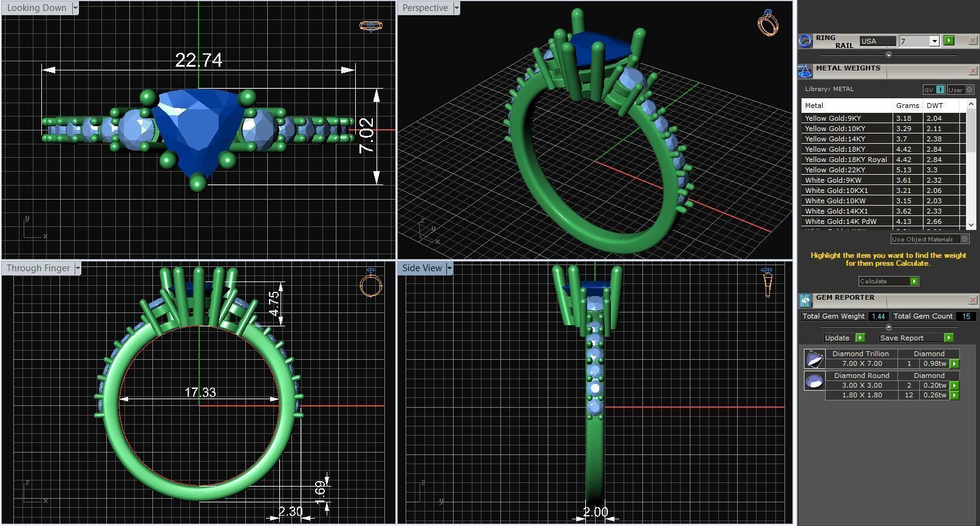Click the 0.26tw row green arrow

tap(954, 395)
